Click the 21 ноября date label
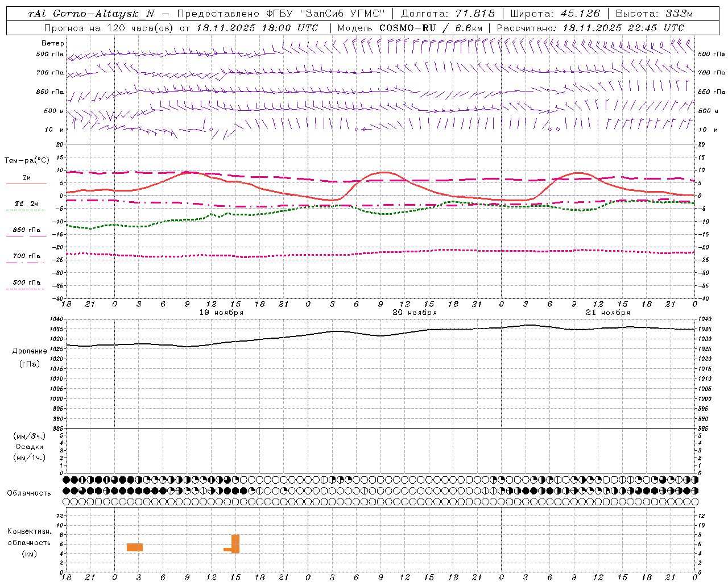This screenshot has width=728, height=582. pyautogui.click(x=608, y=313)
